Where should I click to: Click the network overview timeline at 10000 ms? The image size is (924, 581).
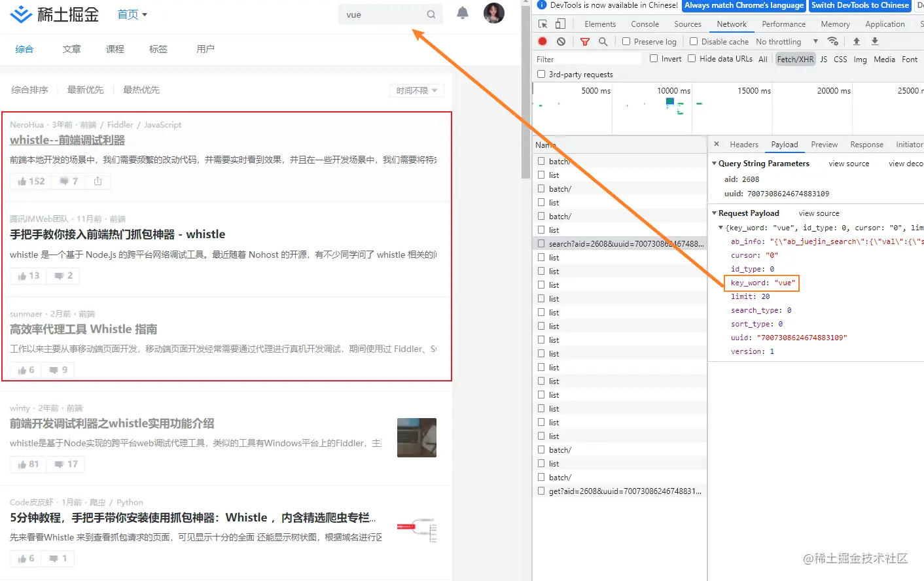pyautogui.click(x=673, y=91)
